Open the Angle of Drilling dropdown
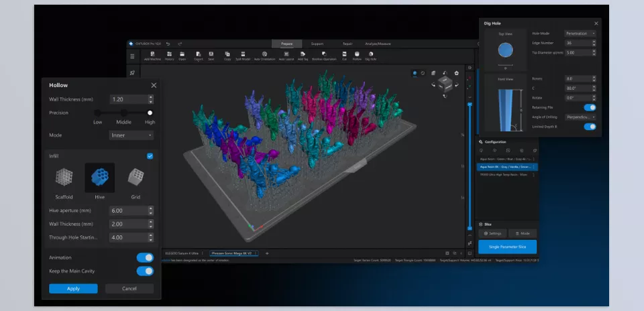644x311 pixels. (x=580, y=117)
